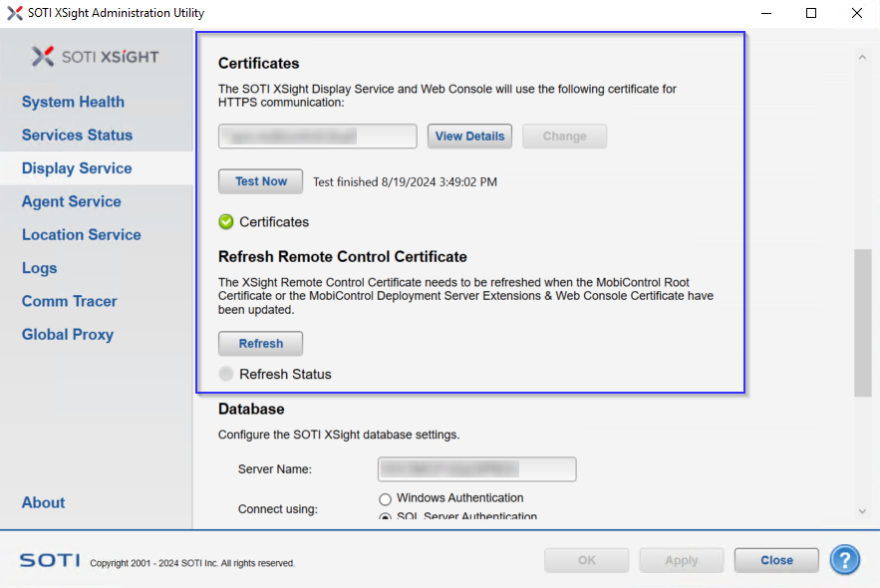Click the Close button
Viewport: 880px width, 588px height.
(x=776, y=560)
